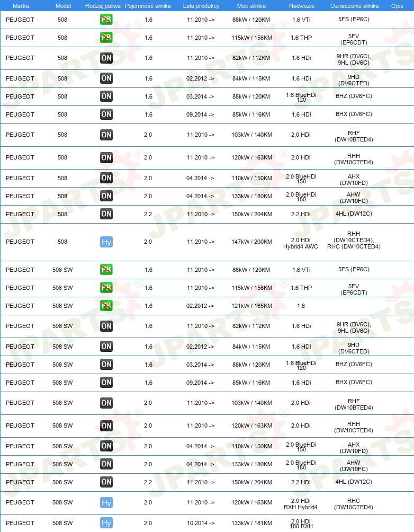Click ON icon in 508 SW BlueHDi 120 row
Viewport: 414px width, 532px height.
(x=106, y=365)
